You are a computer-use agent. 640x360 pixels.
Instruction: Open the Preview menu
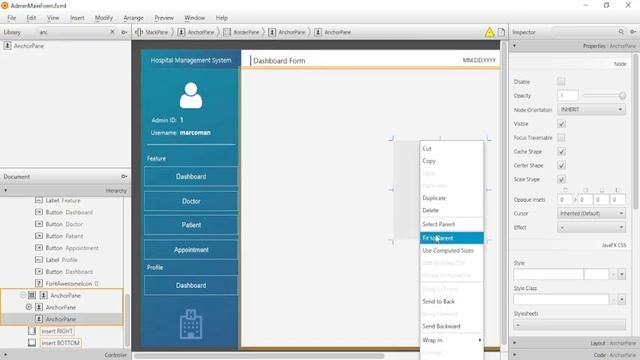(164, 18)
